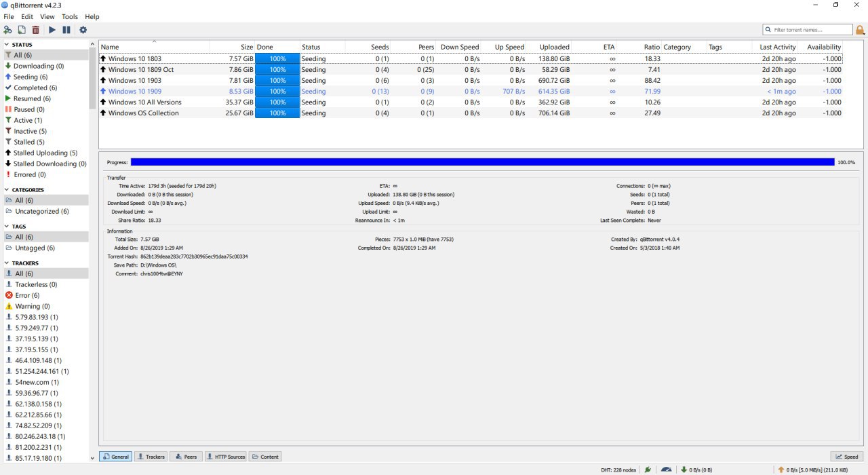Screen dimensions: 868x475
Task: Open Options via the gear icon
Action: (x=83, y=30)
